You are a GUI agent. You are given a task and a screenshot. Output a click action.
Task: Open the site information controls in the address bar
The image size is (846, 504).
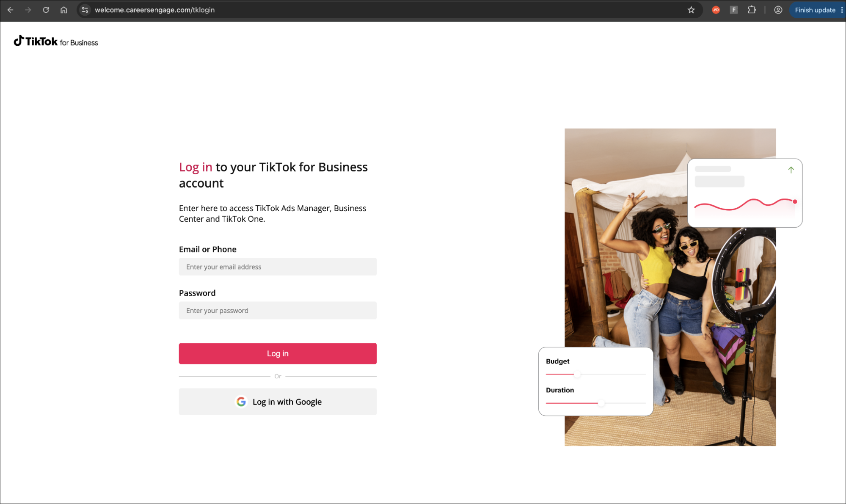coord(85,10)
